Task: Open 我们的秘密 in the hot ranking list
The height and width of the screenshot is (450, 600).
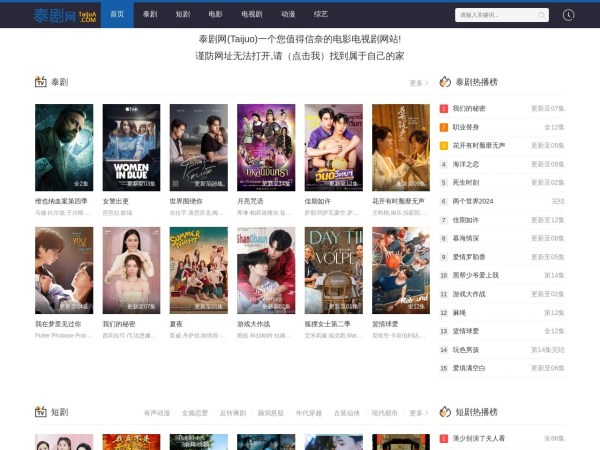Action: point(469,109)
